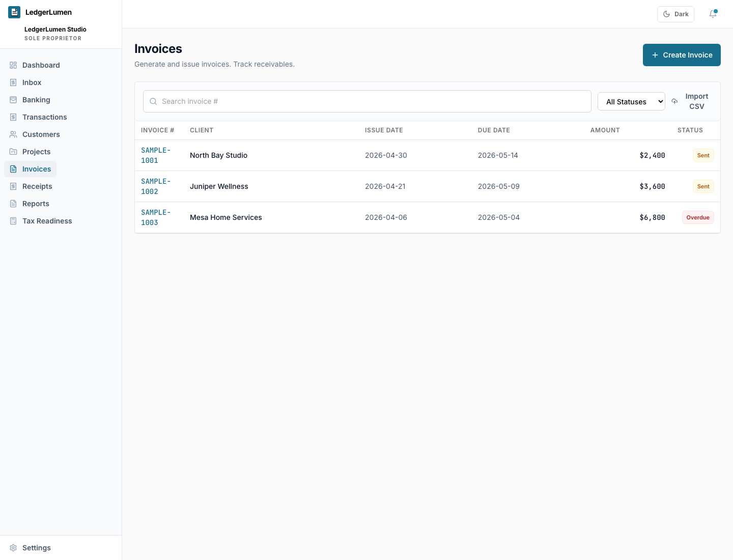Click the LedgerLumen logo icon
The image size is (733, 560).
click(14, 12)
